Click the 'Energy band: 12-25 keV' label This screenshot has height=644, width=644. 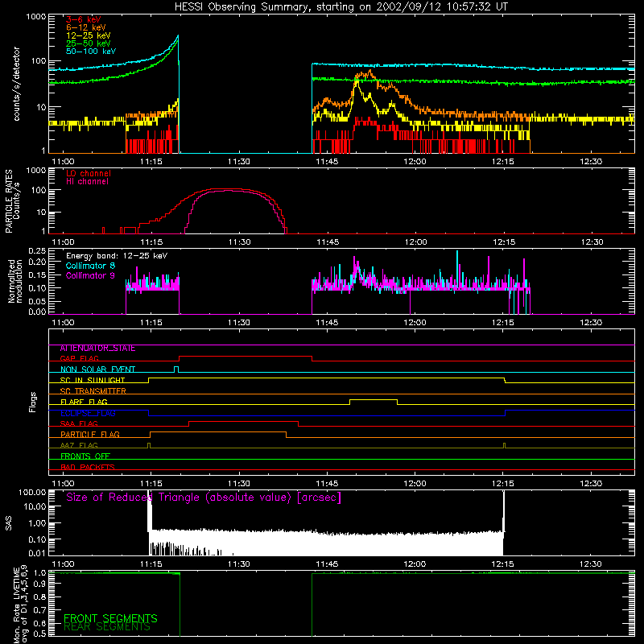coord(117,256)
